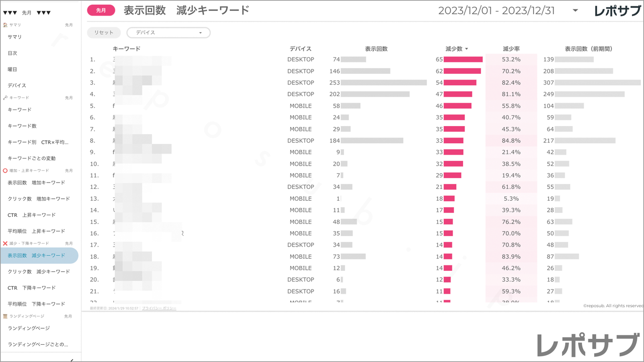This screenshot has width=644, height=362.
Task: Open the プライバシーポリシー link
Action: pyautogui.click(x=159, y=308)
